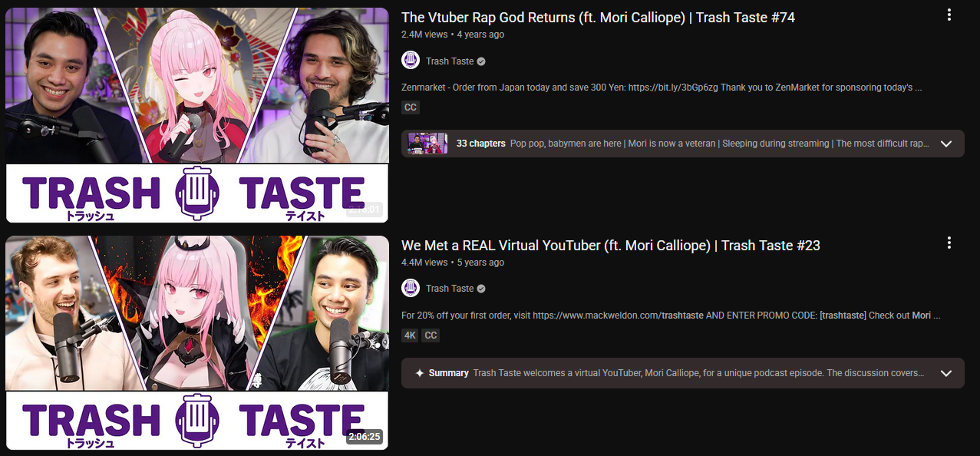Click the CC badge on the #23 video
Image resolution: width=980 pixels, height=456 pixels.
coord(431,335)
